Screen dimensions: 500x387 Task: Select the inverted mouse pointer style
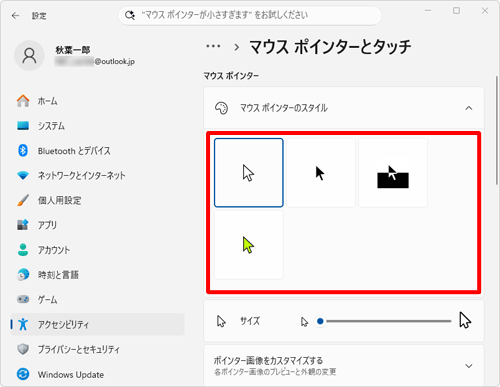tap(393, 173)
